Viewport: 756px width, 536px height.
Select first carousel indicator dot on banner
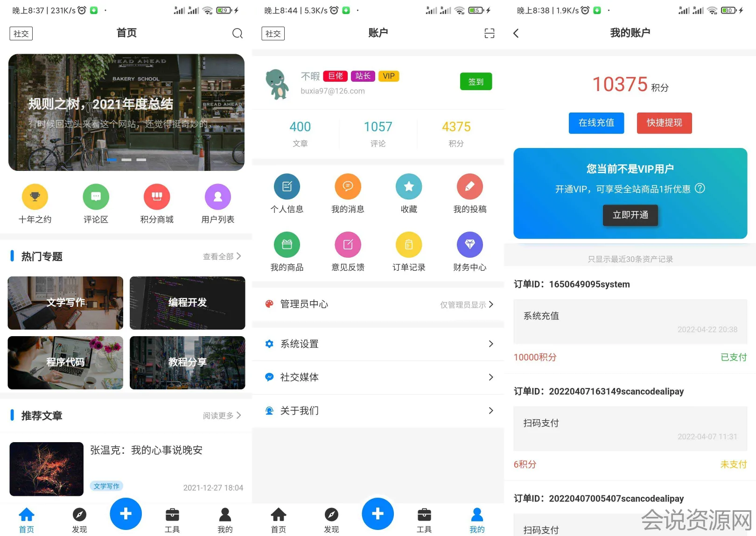pos(112,160)
